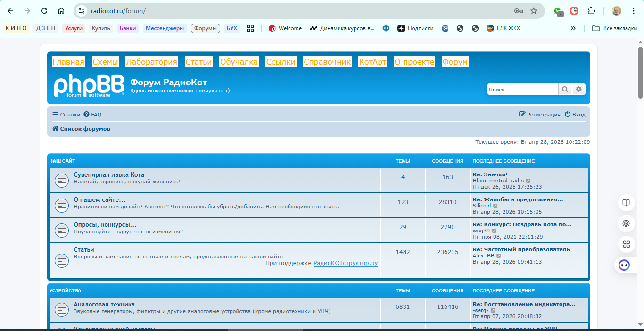Go to "Список форумов" breadcrumb
This screenshot has width=644, height=331.
click(x=81, y=129)
